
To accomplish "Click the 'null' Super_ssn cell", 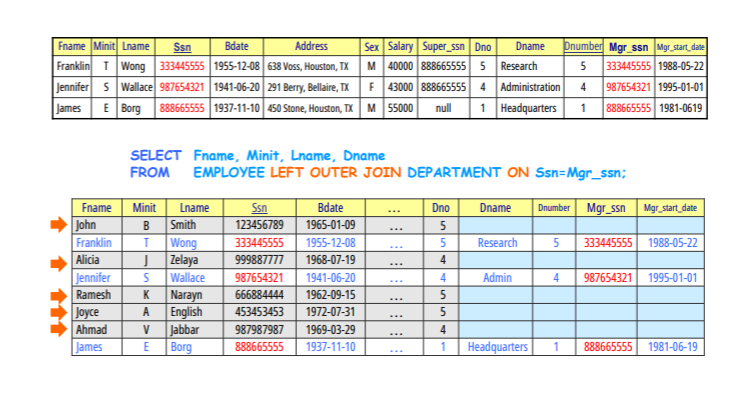I will tap(443, 108).
